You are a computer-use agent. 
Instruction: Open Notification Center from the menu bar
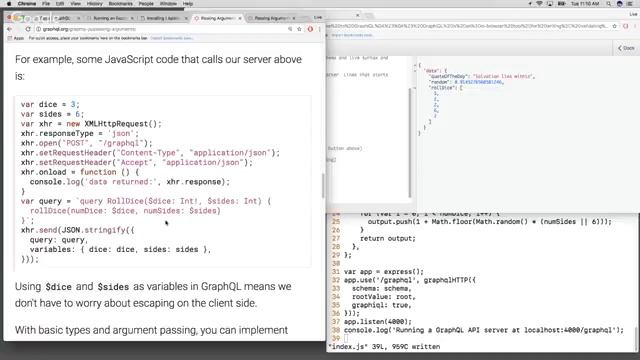click(x=630, y=4)
